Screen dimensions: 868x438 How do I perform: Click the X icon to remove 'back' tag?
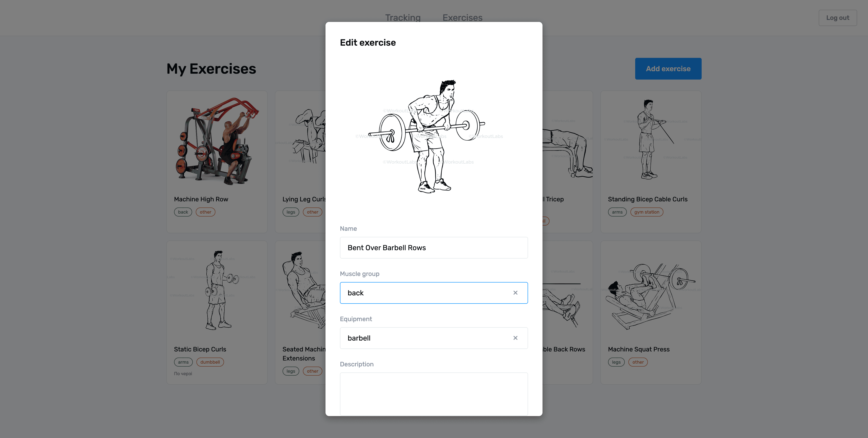click(x=515, y=293)
